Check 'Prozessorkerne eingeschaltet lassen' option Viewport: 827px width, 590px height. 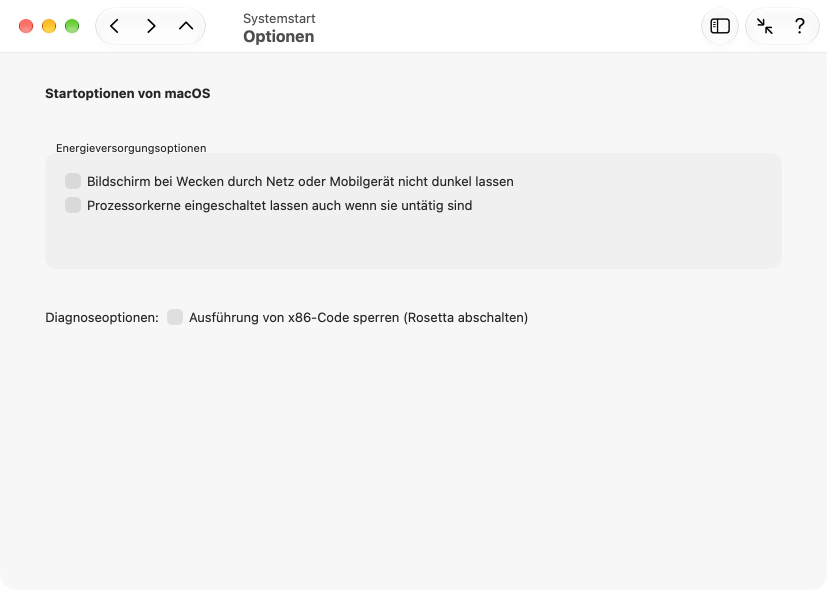tap(73, 205)
